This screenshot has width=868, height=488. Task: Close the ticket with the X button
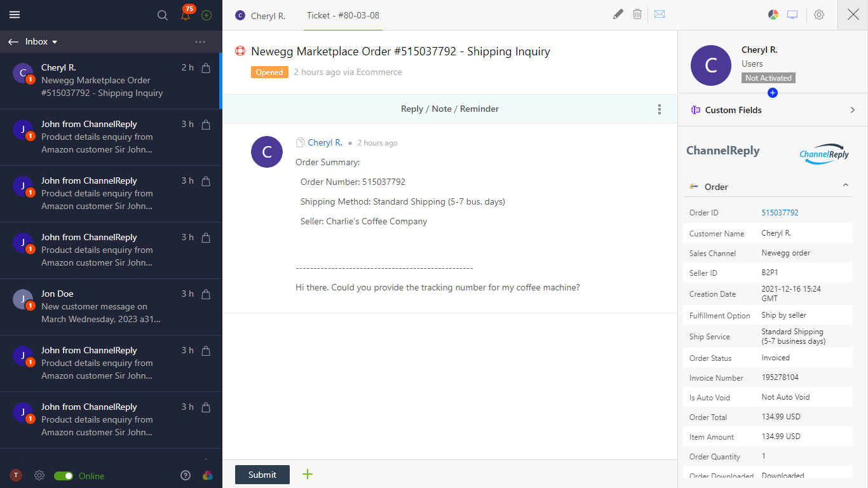pyautogui.click(x=853, y=15)
